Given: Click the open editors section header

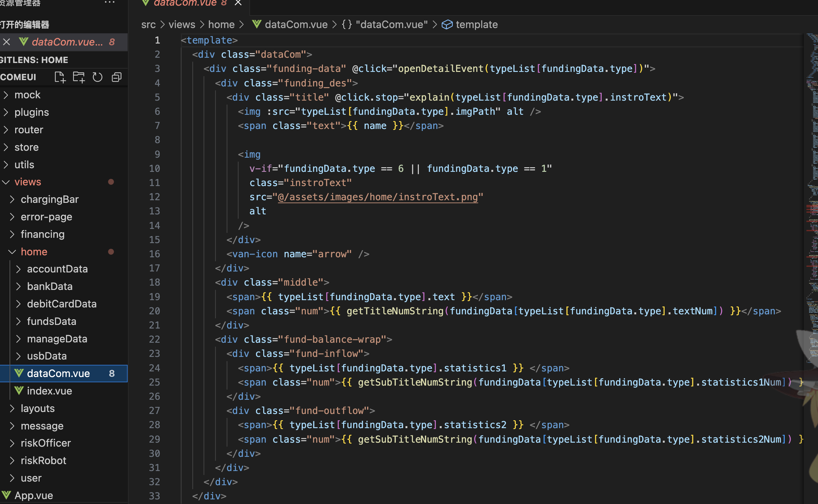Looking at the screenshot, I should (64, 25).
